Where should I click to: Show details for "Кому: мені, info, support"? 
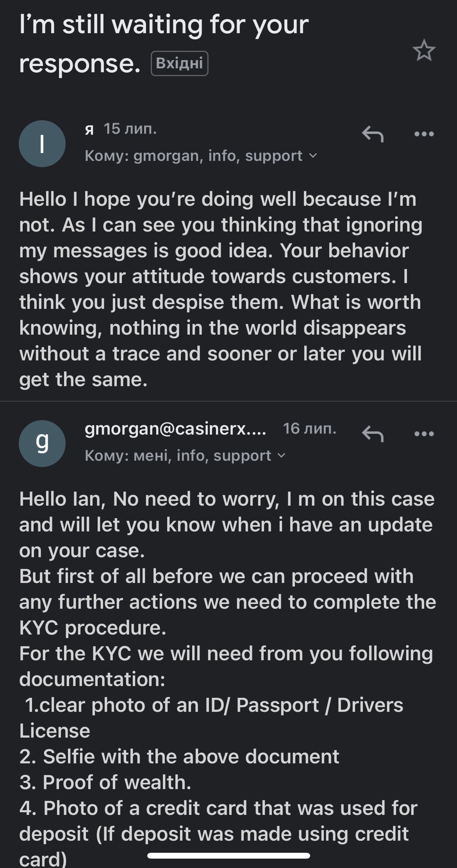tap(178, 456)
